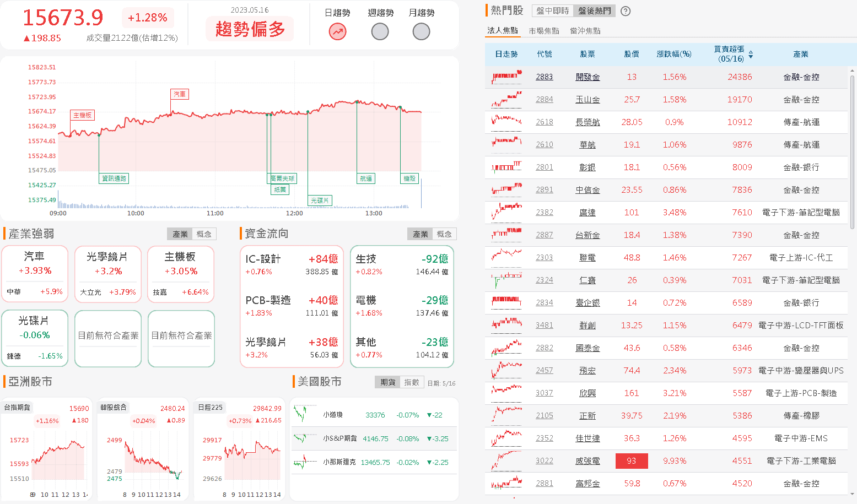Open the help question-mark icon beside 盤後熱門
Viewport: 857px width, 504px height.
tap(626, 11)
